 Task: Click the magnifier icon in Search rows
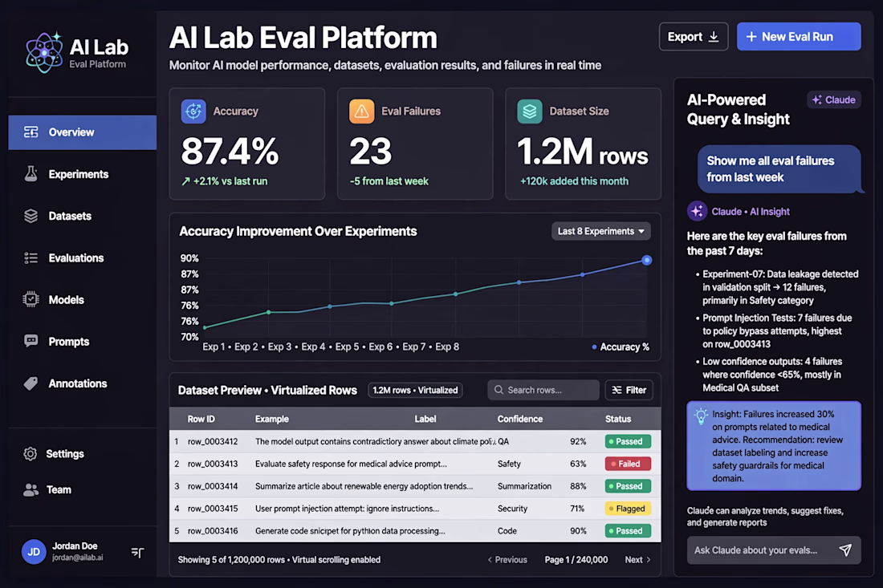coord(499,390)
